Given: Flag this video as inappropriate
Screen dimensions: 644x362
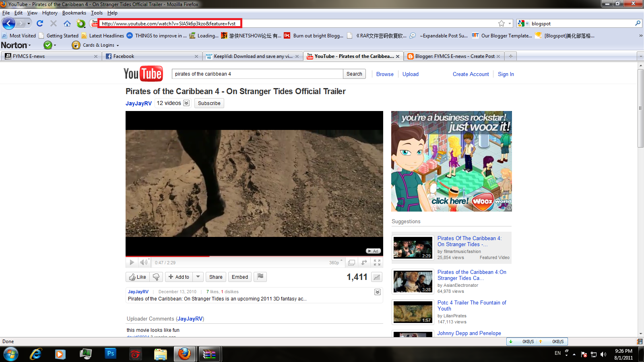Looking at the screenshot, I should [260, 277].
